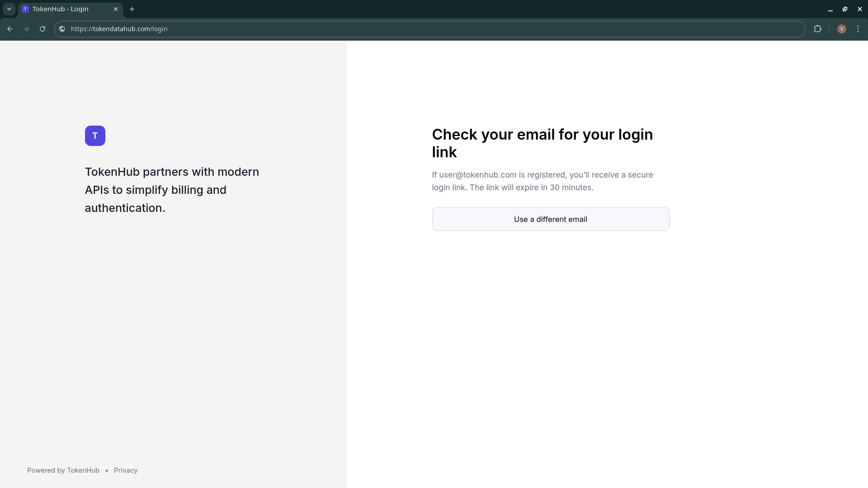The image size is (868, 488).
Task: Click the TokenHub purple T logo
Action: coord(95,136)
